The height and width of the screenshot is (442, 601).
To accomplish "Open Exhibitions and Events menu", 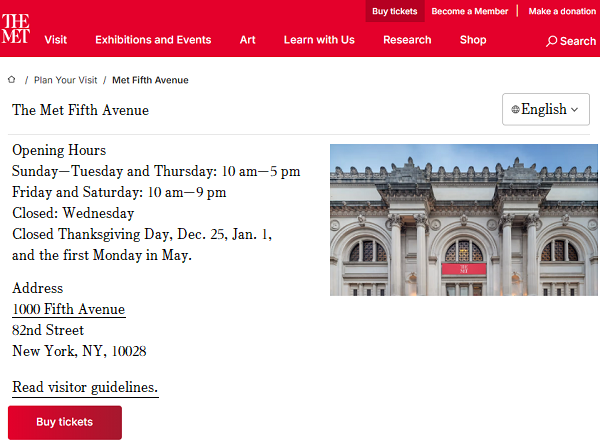I will point(153,40).
